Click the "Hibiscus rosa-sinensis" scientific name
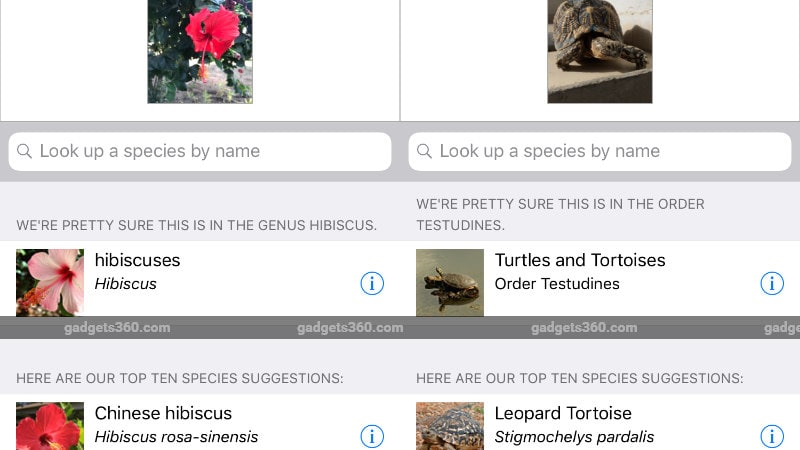 click(176, 437)
